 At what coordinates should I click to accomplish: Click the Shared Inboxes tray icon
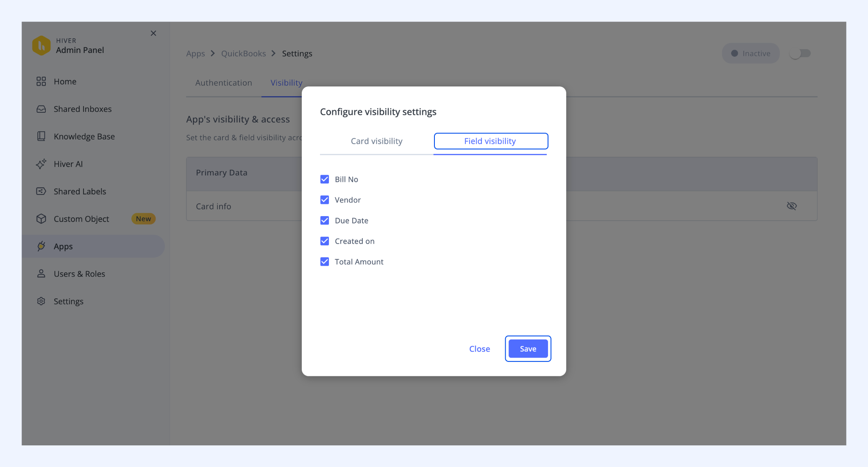tap(41, 109)
